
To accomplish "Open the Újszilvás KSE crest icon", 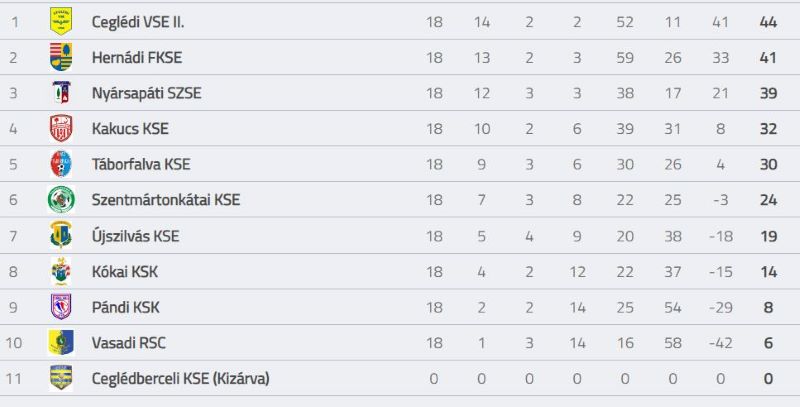I will (x=61, y=235).
